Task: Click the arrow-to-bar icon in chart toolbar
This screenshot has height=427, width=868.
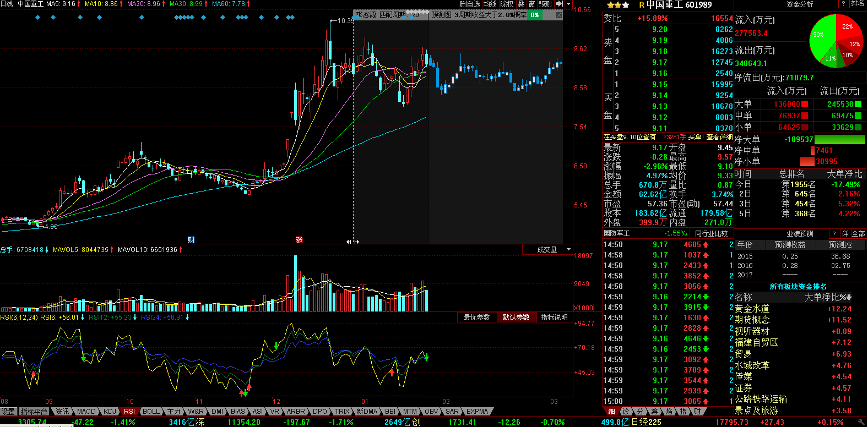Action: (x=560, y=4)
